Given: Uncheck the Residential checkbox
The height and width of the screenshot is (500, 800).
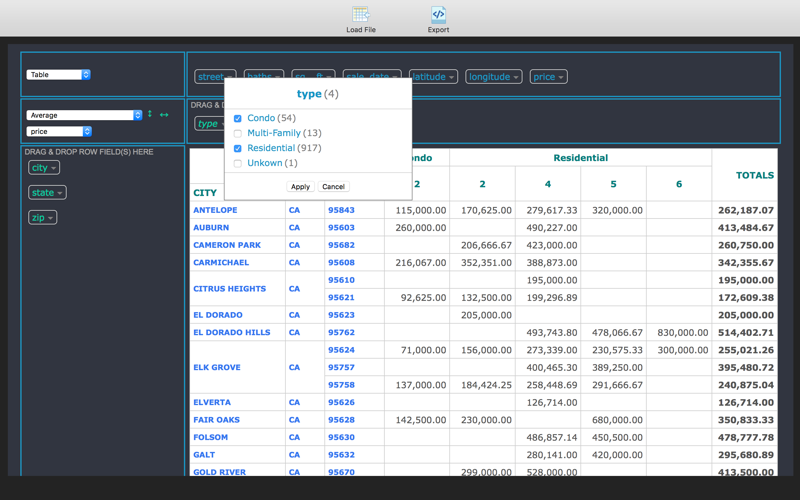Looking at the screenshot, I should [x=238, y=148].
